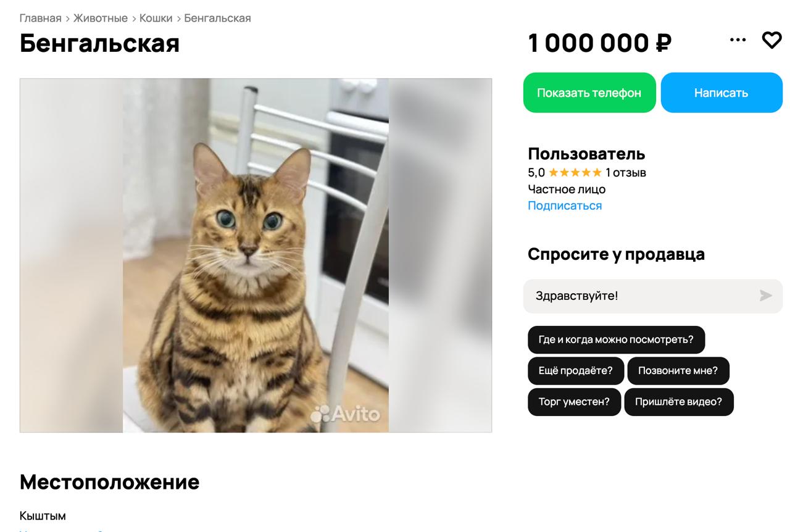Subscribe to seller via Подписаться link
This screenshot has height=532, width=790.
(x=565, y=206)
